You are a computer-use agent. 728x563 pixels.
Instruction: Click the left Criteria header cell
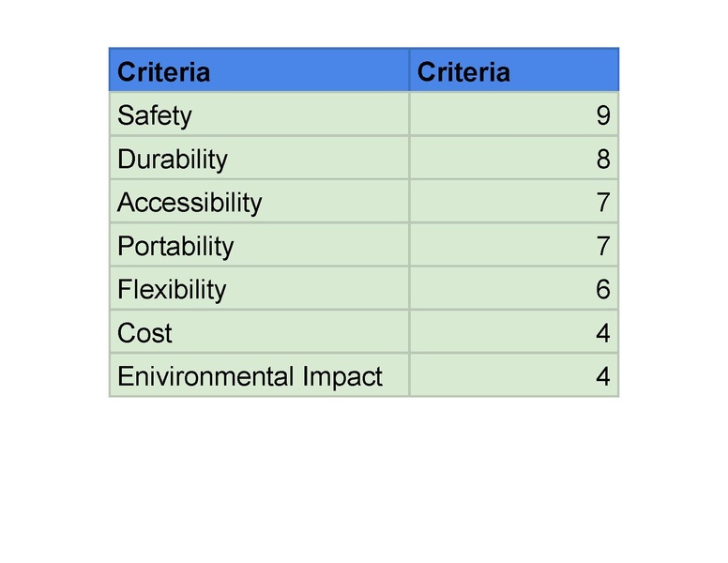coord(259,69)
